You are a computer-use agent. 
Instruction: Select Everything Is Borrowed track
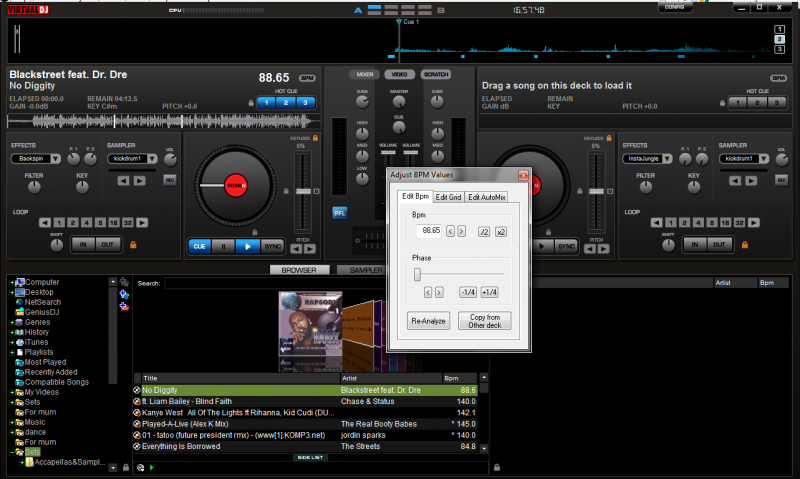click(305, 446)
